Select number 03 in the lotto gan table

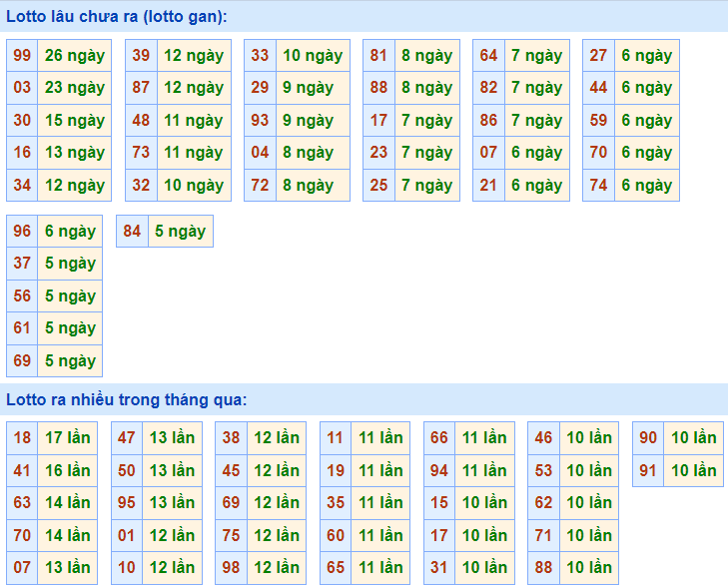(x=22, y=87)
